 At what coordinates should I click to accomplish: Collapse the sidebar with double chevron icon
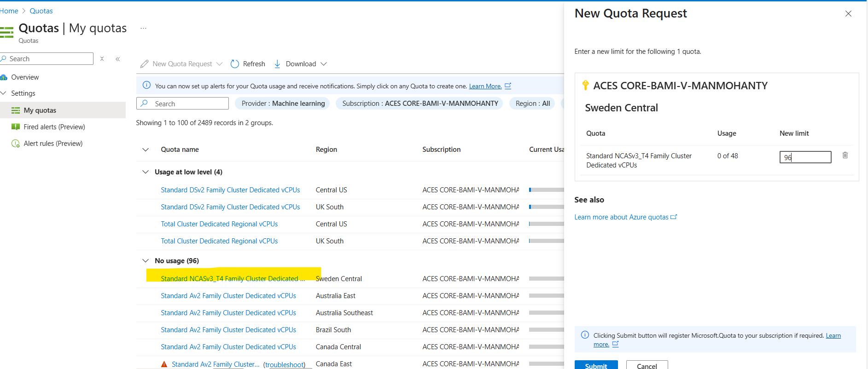(x=118, y=59)
